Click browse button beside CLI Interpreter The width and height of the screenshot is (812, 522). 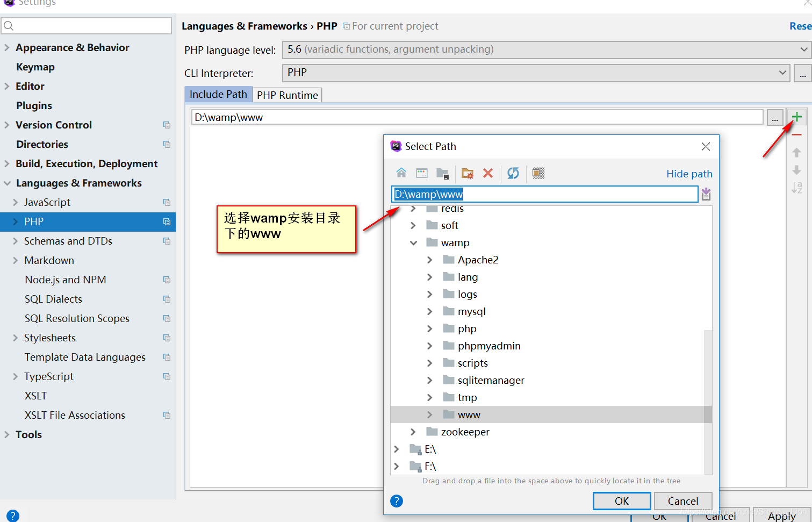coord(802,73)
